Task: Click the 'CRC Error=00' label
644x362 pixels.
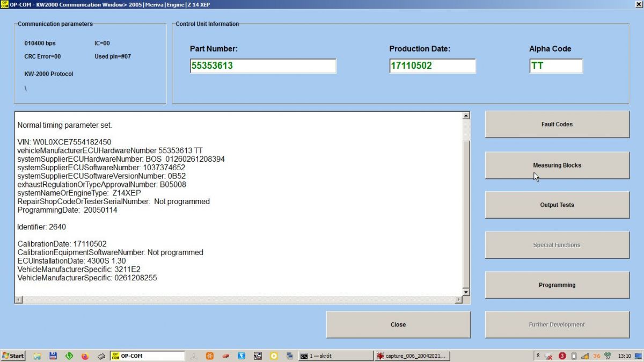Action: pyautogui.click(x=42, y=56)
